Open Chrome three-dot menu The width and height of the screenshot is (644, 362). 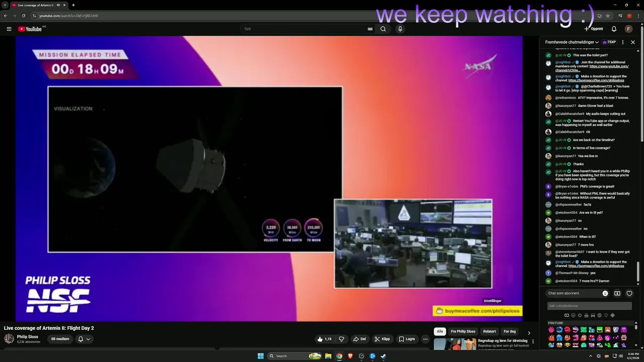pos(637,16)
